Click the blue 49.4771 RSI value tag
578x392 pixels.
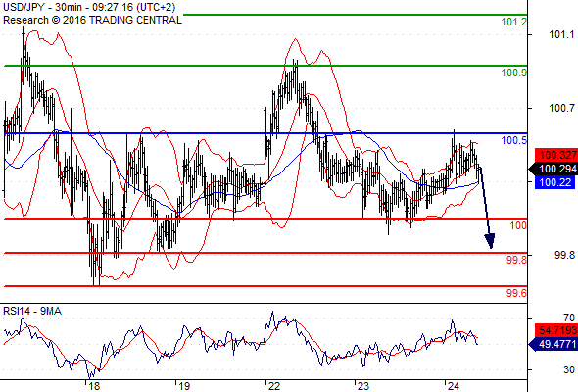(554, 344)
